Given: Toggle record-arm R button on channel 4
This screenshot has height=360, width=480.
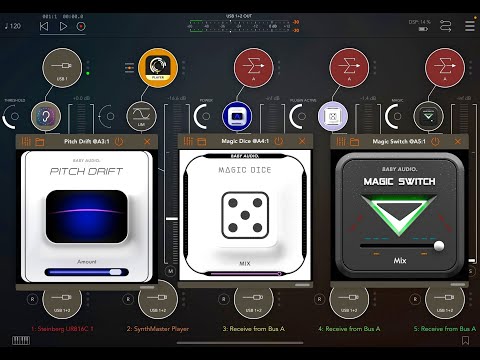Looking at the screenshot, I should [x=319, y=299].
